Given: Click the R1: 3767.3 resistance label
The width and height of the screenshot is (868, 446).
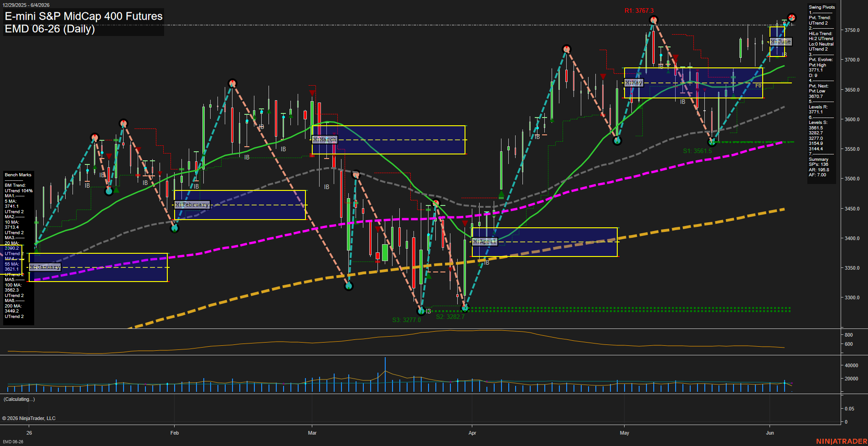Looking at the screenshot, I should pyautogui.click(x=639, y=10).
